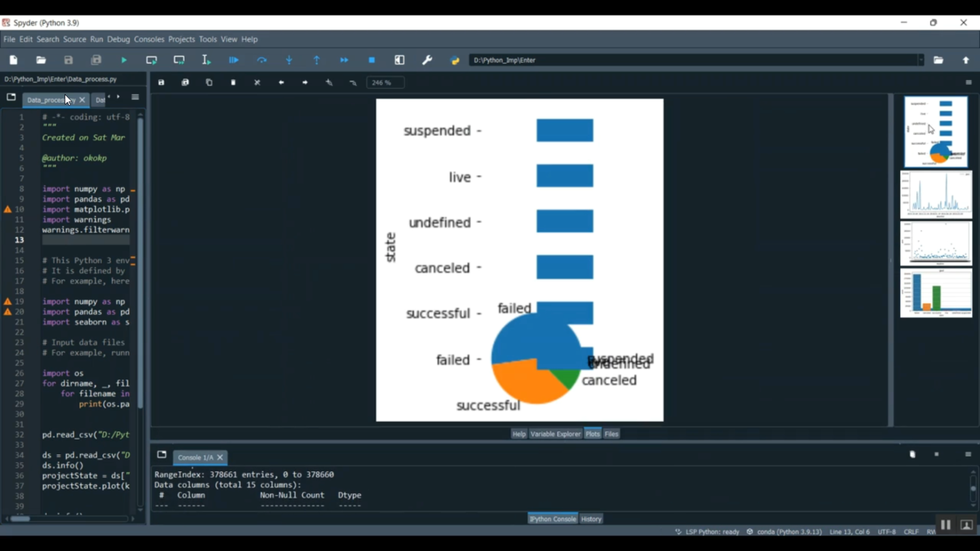Viewport: 980px width, 551px height.
Task: Open the Help pane
Action: [518, 433]
